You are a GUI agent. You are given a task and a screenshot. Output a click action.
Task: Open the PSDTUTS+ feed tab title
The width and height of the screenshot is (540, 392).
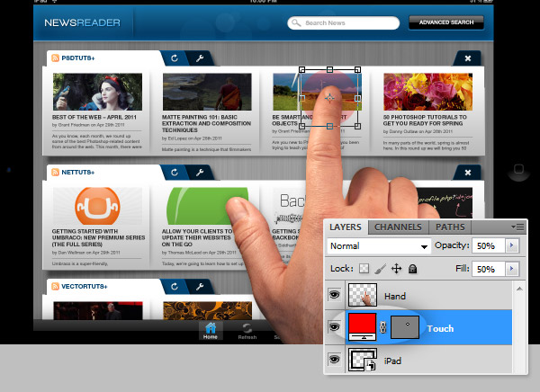(x=78, y=58)
